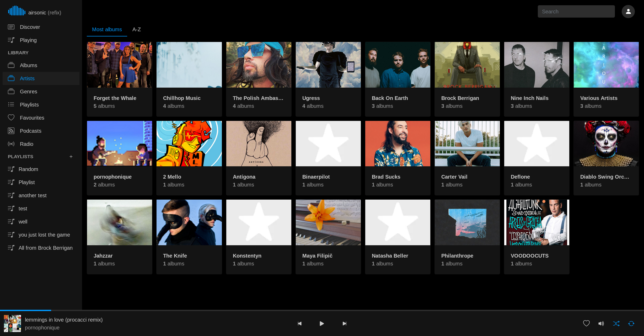Toggle repeat mode icon

(631, 323)
